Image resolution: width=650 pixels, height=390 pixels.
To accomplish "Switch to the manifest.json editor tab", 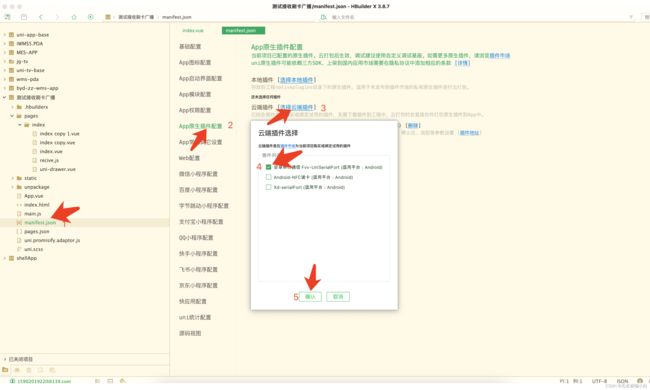I will 243,31.
